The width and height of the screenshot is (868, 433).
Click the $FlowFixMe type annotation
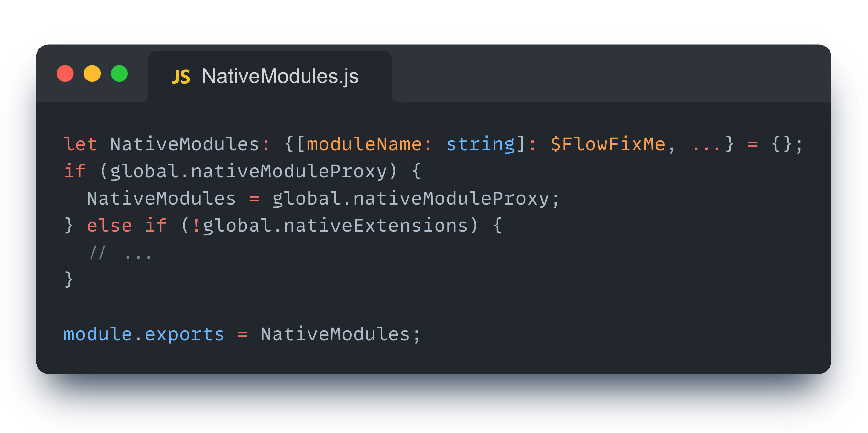click(608, 144)
